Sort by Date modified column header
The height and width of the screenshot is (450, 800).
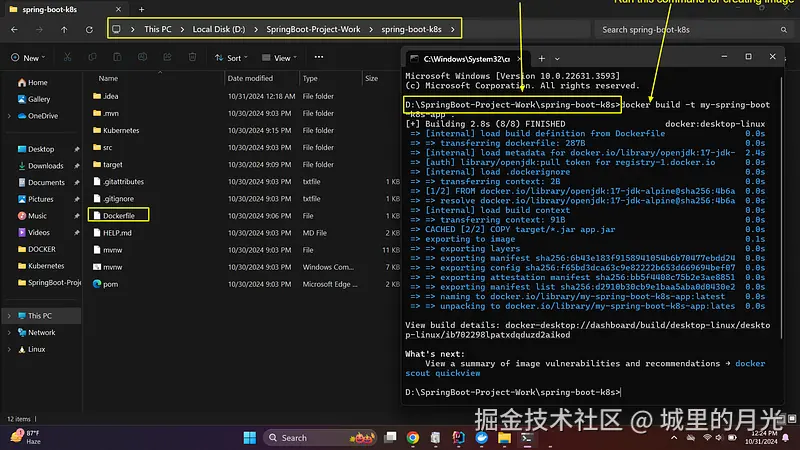pyautogui.click(x=250, y=78)
